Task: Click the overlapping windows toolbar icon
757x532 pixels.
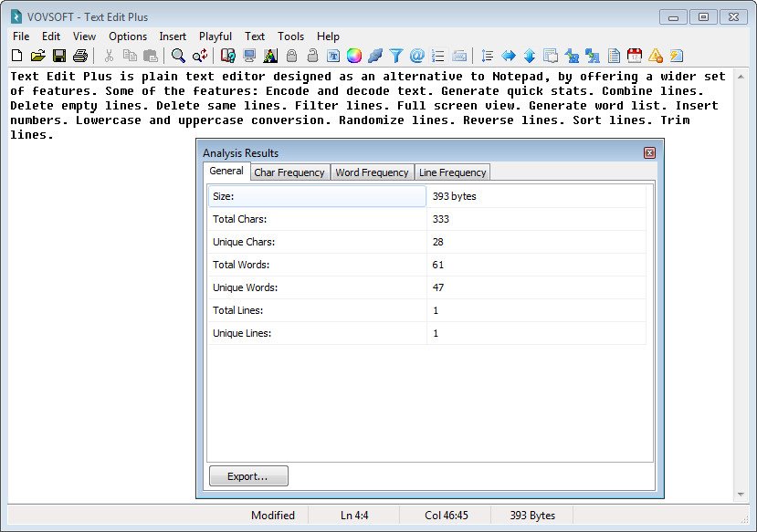Action: tap(551, 56)
